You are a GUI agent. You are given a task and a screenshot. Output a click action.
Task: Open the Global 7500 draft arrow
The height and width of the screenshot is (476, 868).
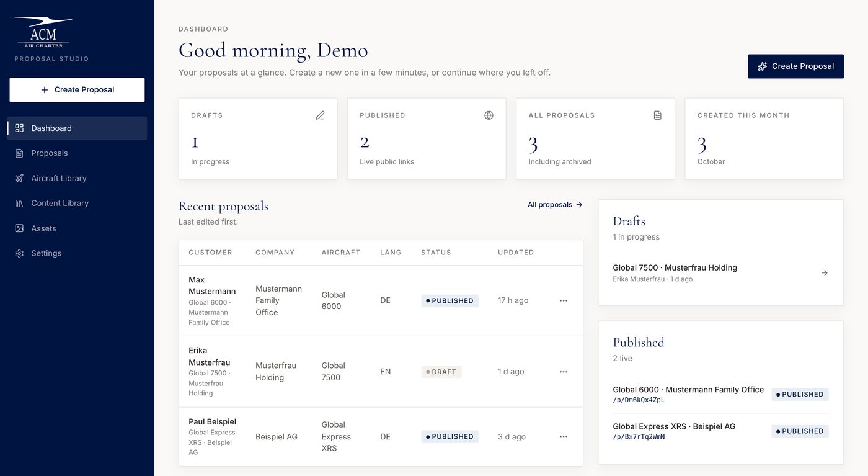tap(824, 273)
